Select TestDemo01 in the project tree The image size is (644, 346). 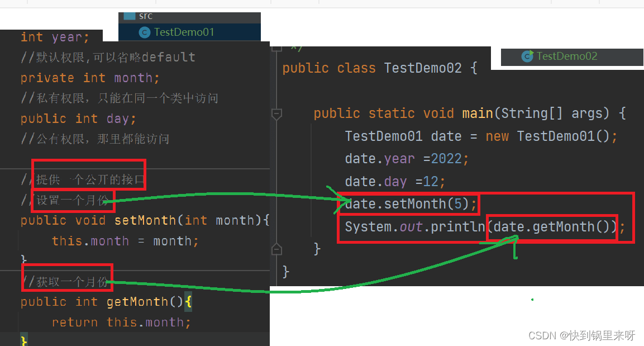coord(184,32)
